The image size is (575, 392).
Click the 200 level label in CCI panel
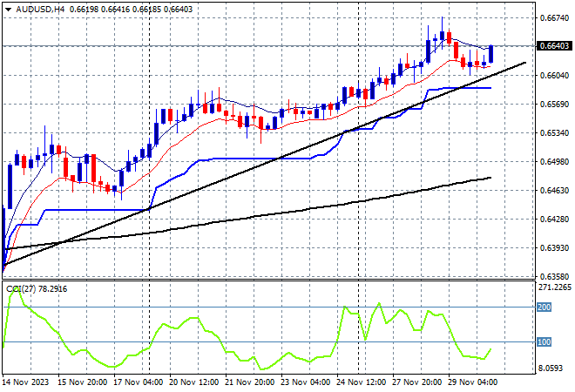(545, 308)
